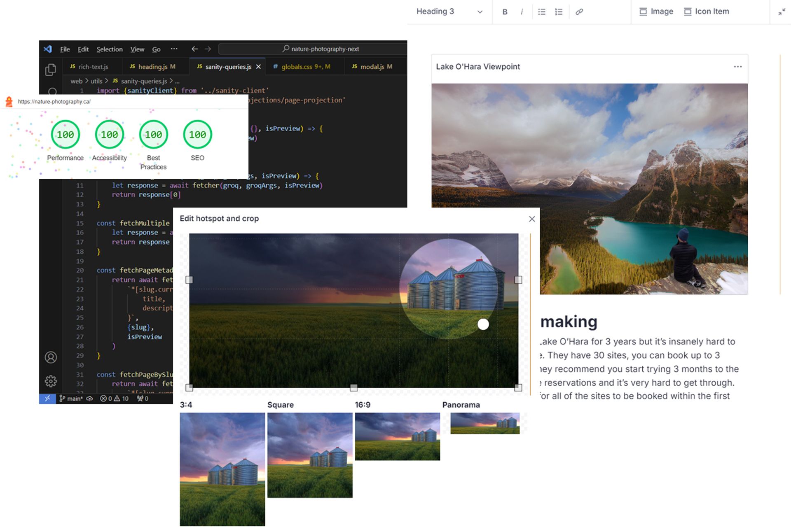Switch to the heading.js tab
The width and height of the screenshot is (791, 532).
pos(152,67)
